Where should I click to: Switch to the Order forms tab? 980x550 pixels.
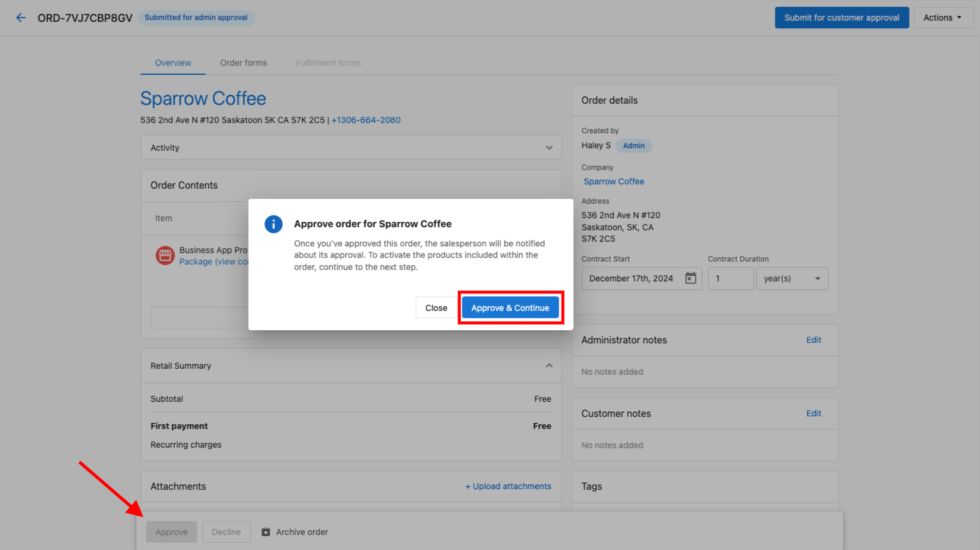point(243,63)
